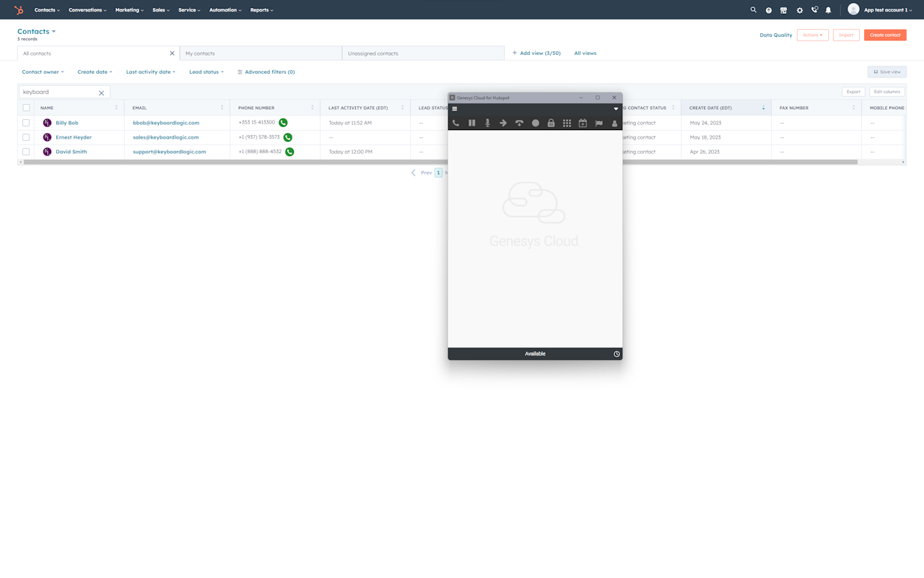Click the Create contact button
This screenshot has height=578, width=924.
(x=884, y=35)
